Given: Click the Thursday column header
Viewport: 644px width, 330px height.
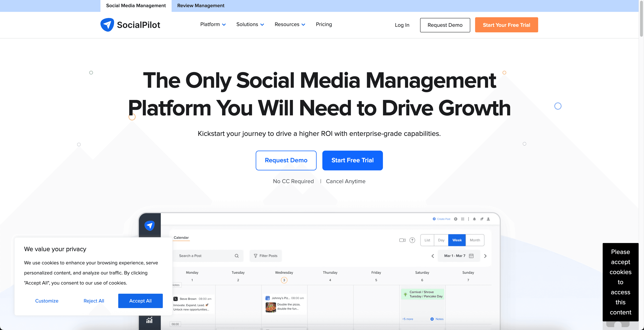Looking at the screenshot, I should pos(330,272).
